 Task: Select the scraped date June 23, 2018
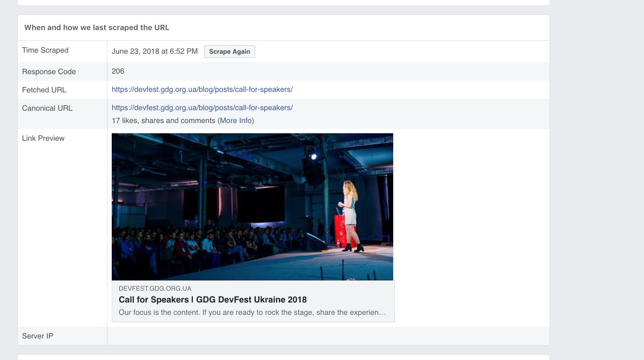click(x=155, y=52)
